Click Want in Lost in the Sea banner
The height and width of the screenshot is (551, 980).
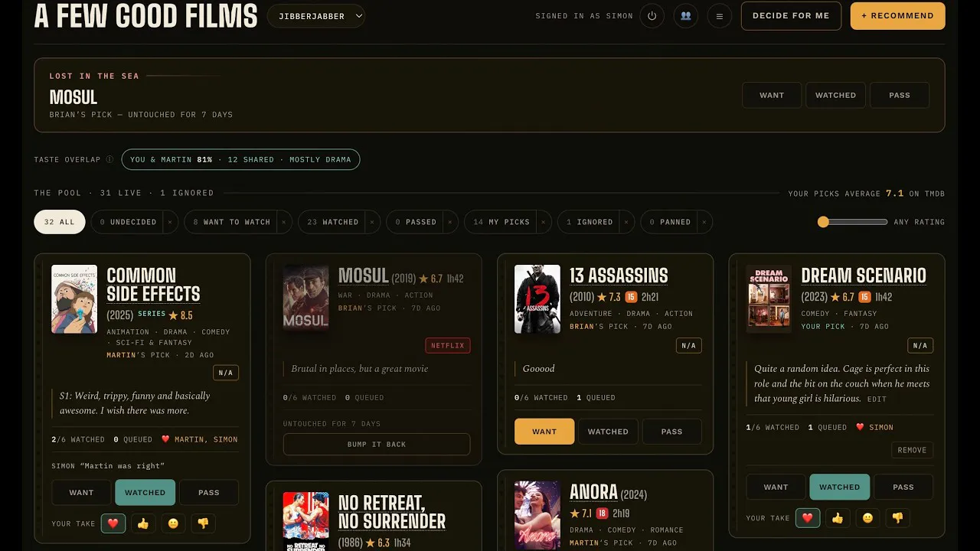pyautogui.click(x=772, y=95)
